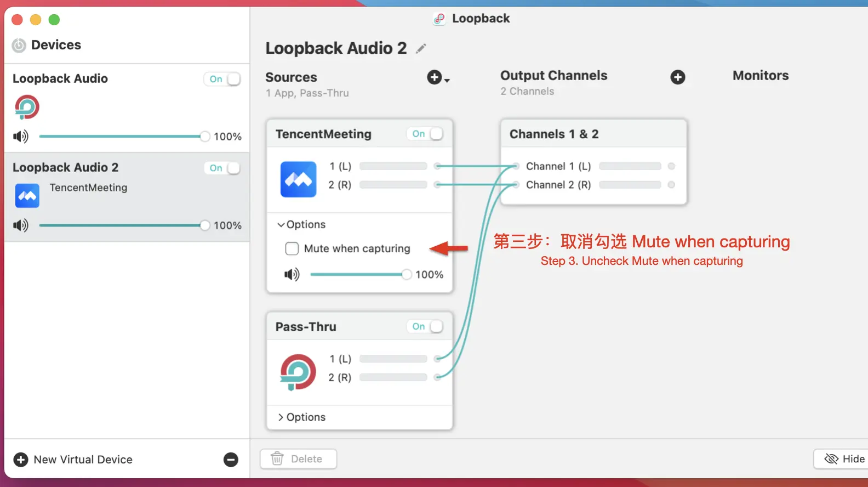
Task: Click TencentMeeting source block title
Action: (x=323, y=134)
